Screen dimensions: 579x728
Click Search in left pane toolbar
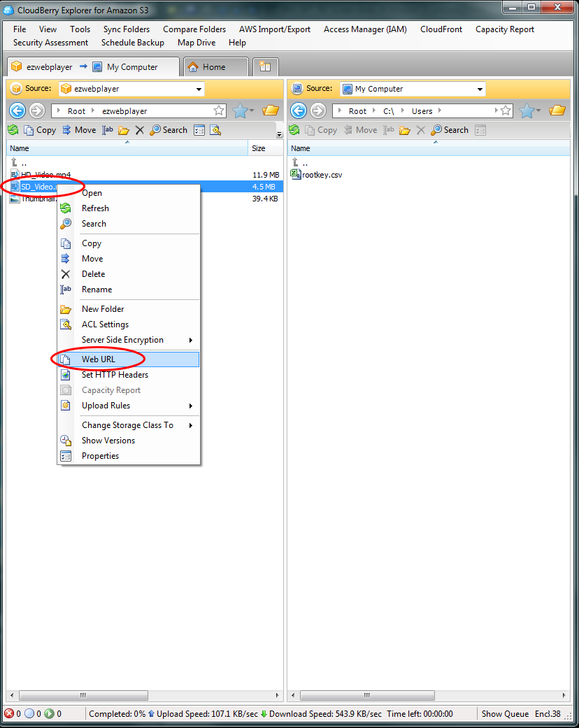pos(169,130)
